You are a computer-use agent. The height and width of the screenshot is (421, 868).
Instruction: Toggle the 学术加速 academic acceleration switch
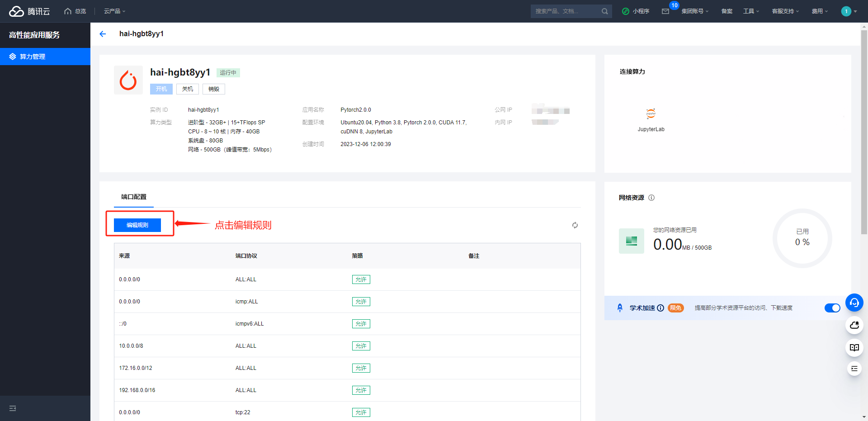[x=832, y=308]
